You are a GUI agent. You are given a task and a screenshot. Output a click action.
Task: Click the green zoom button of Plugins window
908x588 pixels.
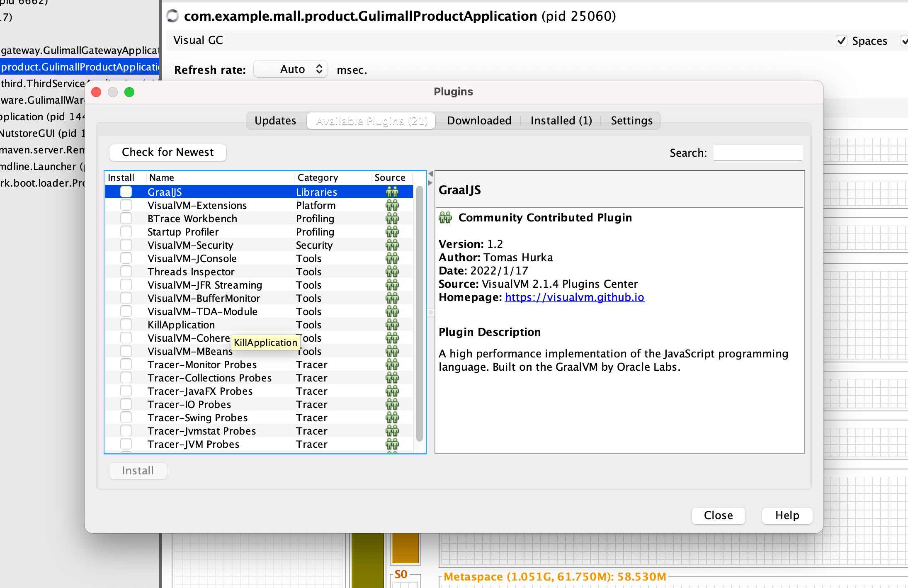tap(129, 92)
